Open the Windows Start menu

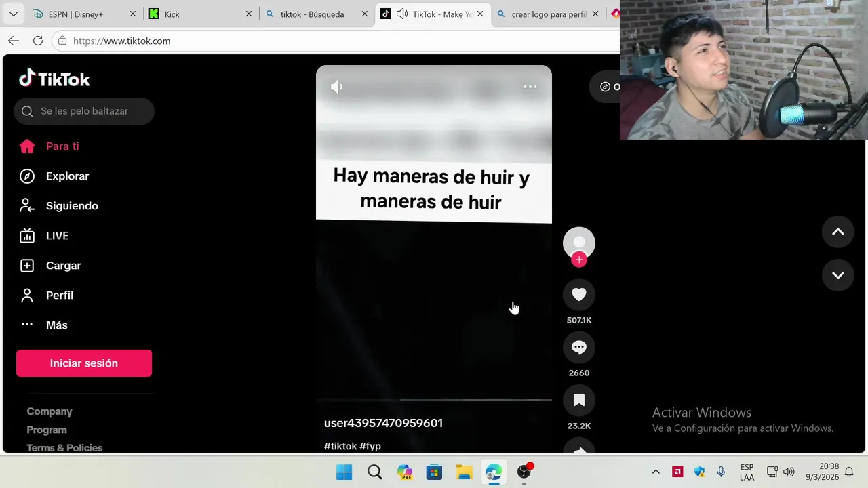(344, 472)
